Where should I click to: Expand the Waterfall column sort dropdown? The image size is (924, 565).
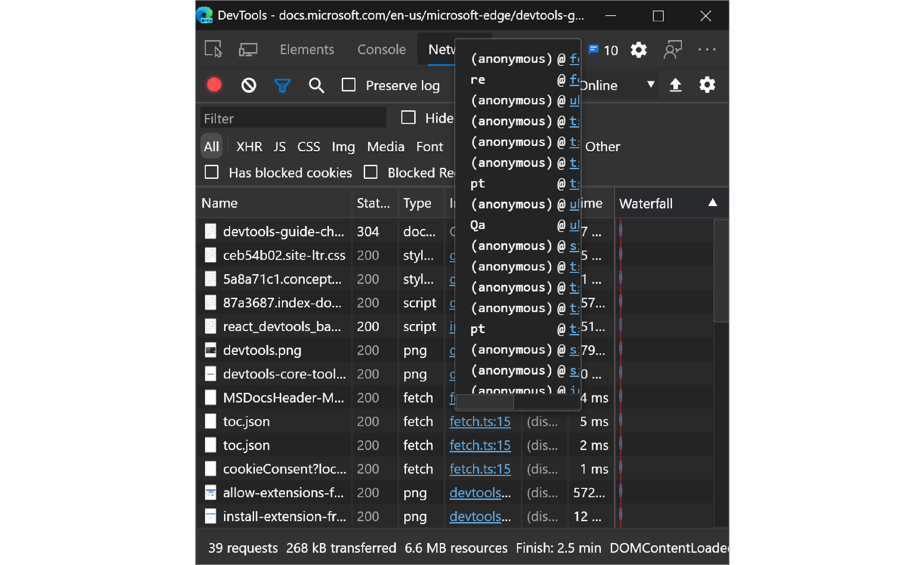[712, 203]
